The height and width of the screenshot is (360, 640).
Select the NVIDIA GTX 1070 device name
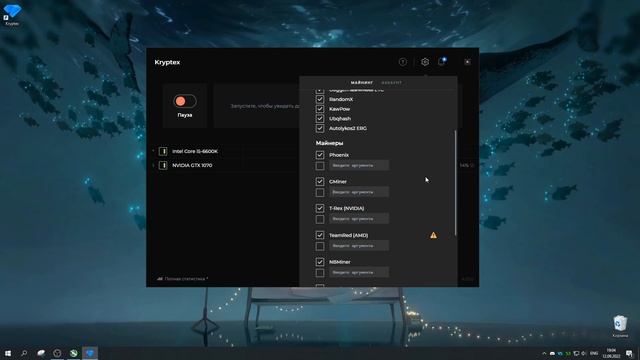192,165
